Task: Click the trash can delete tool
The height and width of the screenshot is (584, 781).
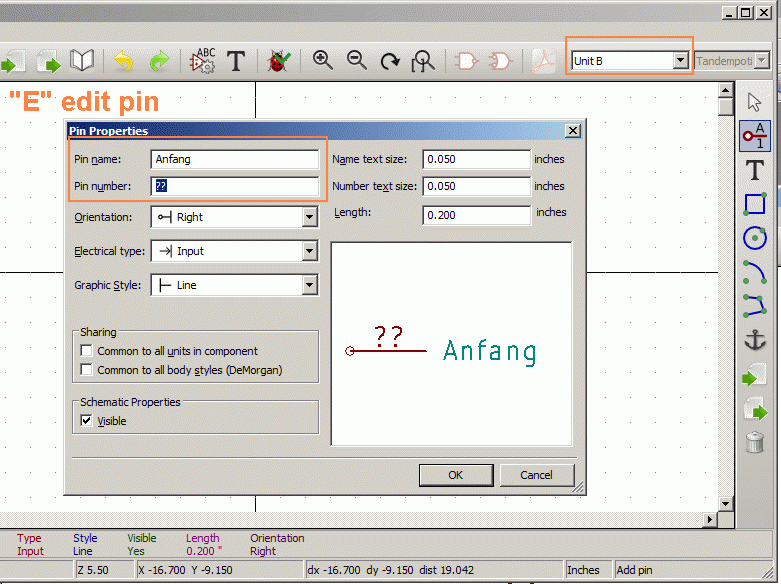Action: tap(755, 441)
